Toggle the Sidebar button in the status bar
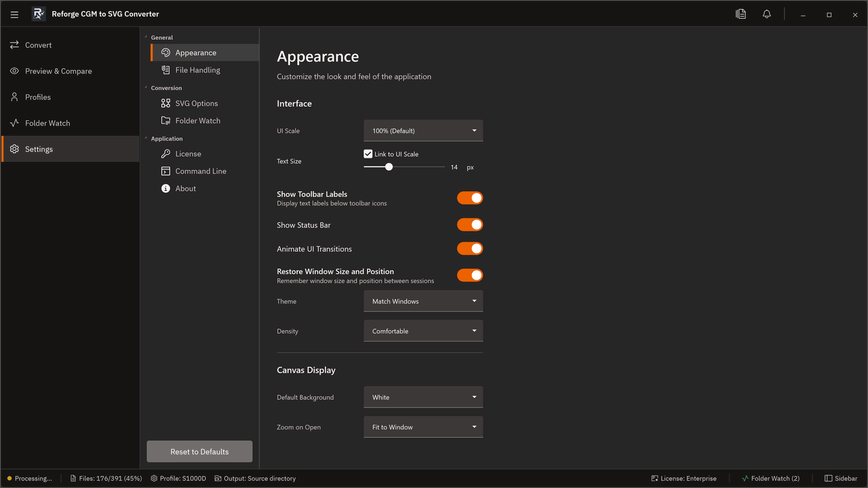This screenshot has height=488, width=868. pyautogui.click(x=841, y=478)
